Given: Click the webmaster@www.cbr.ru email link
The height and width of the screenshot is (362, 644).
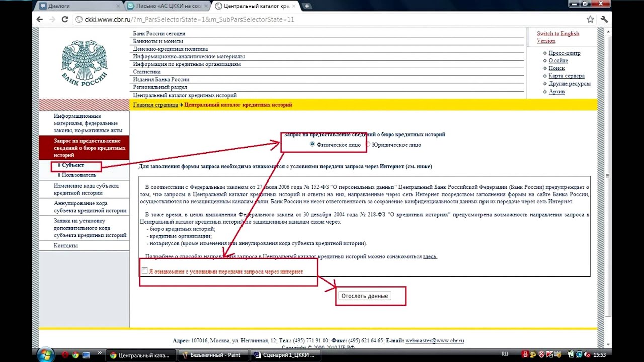Looking at the screenshot, I should coord(434,341).
